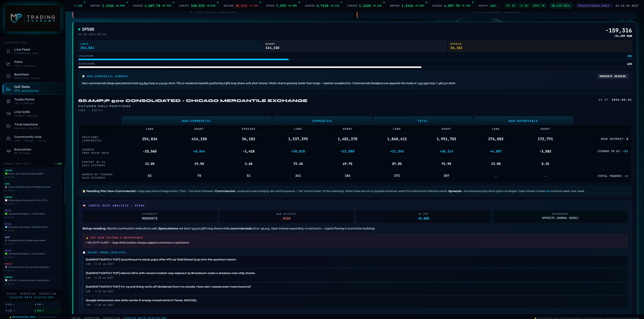Click the Reading this note icon
The image size is (644, 319).
[x=84, y=191]
